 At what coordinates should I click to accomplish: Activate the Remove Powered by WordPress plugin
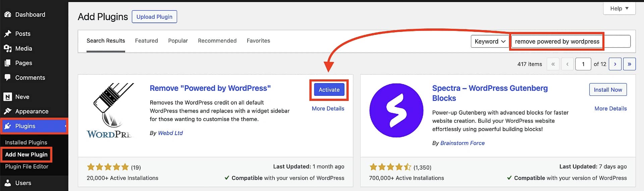point(329,89)
